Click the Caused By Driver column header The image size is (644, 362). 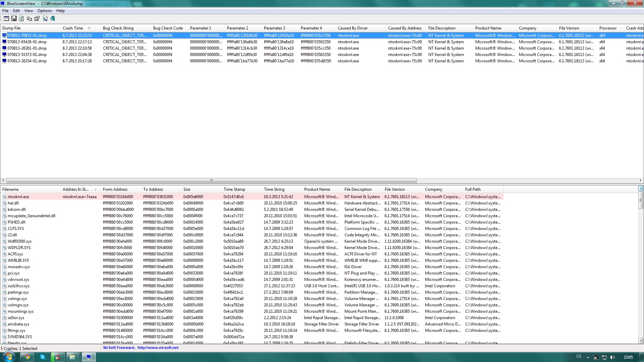click(353, 28)
